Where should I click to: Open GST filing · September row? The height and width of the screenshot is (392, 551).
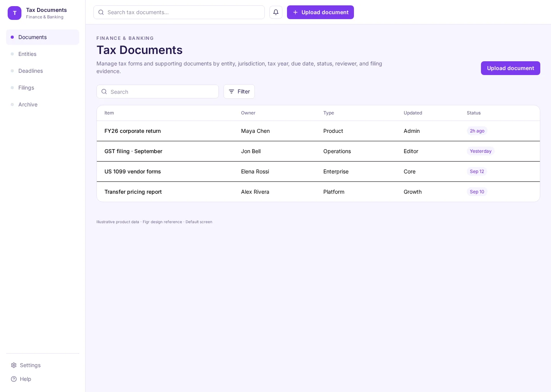point(318,151)
